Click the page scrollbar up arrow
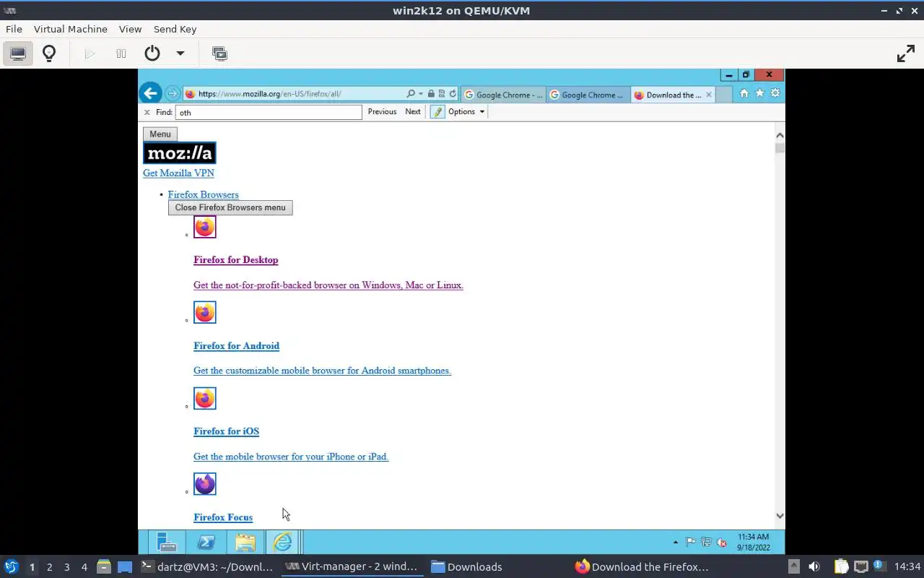The image size is (924, 578). click(x=780, y=135)
